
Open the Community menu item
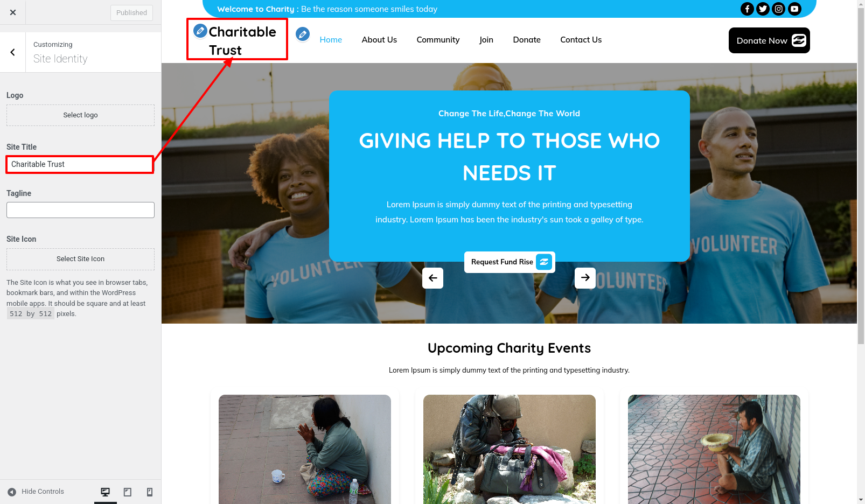(438, 40)
